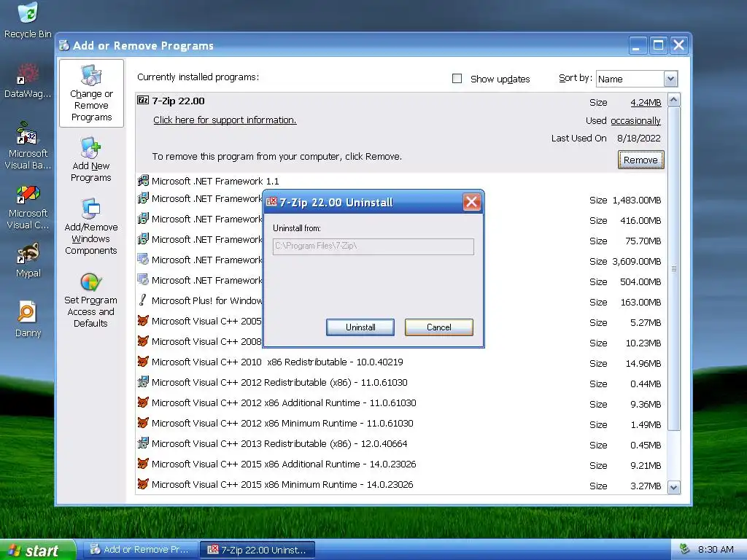Click the Visual C++ 2008 entry icon
This screenshot has width=747, height=560.
(143, 341)
